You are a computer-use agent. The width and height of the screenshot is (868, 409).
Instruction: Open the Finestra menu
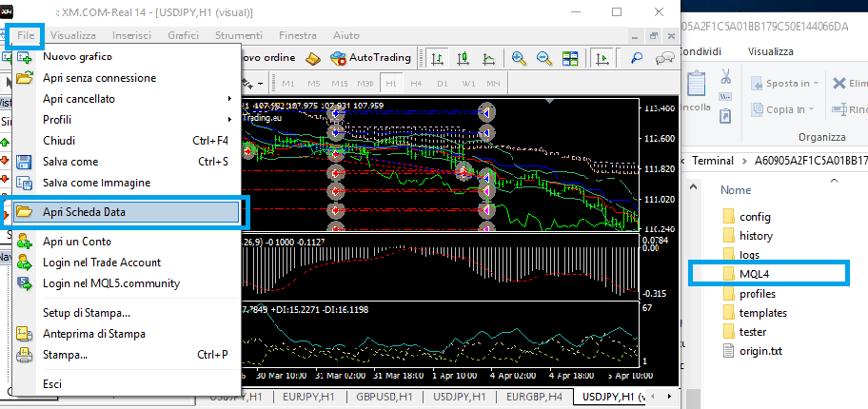(x=298, y=35)
